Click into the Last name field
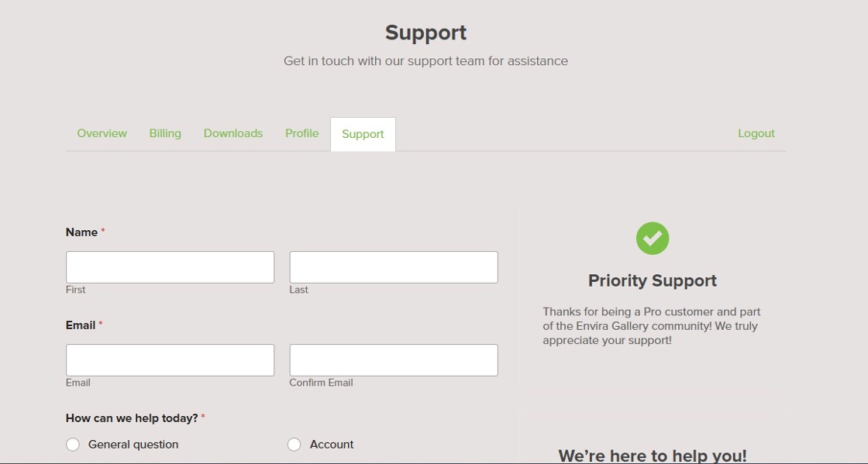The width and height of the screenshot is (868, 464). click(393, 266)
